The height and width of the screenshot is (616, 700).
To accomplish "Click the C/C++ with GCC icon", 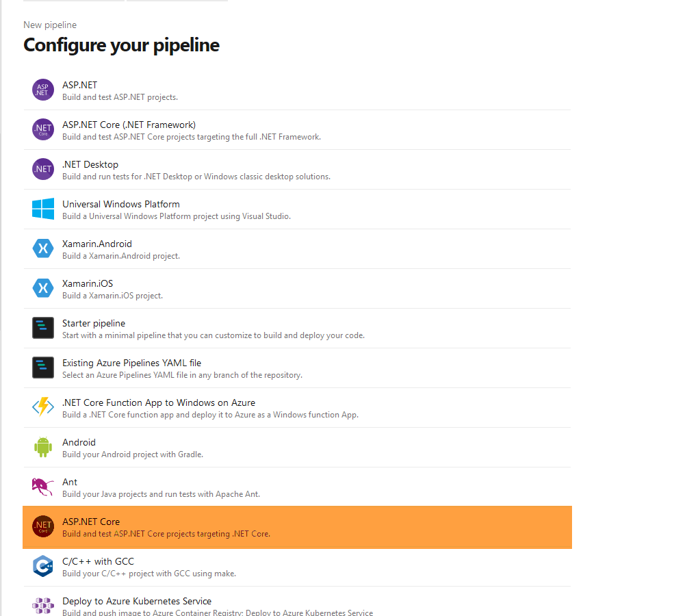I will [x=43, y=566].
